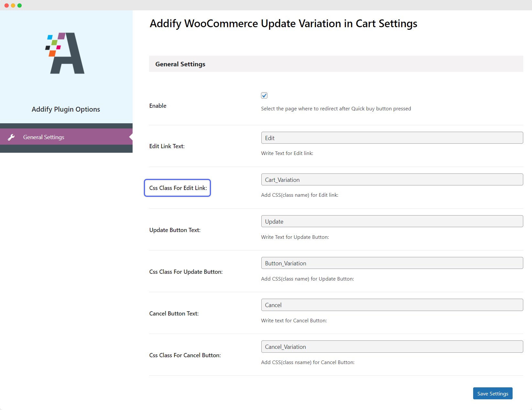Minimize the window using the yellow button

tap(13, 6)
